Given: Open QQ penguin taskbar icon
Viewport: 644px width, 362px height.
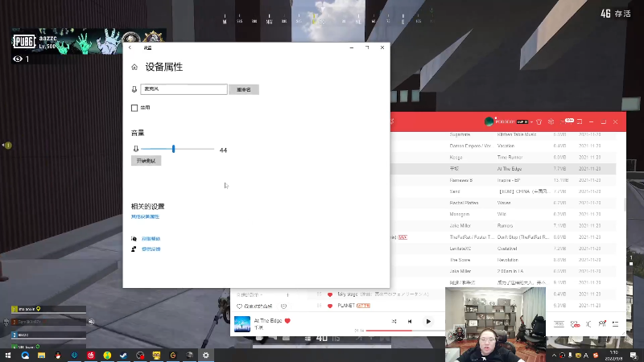Looking at the screenshot, I should tap(58, 356).
